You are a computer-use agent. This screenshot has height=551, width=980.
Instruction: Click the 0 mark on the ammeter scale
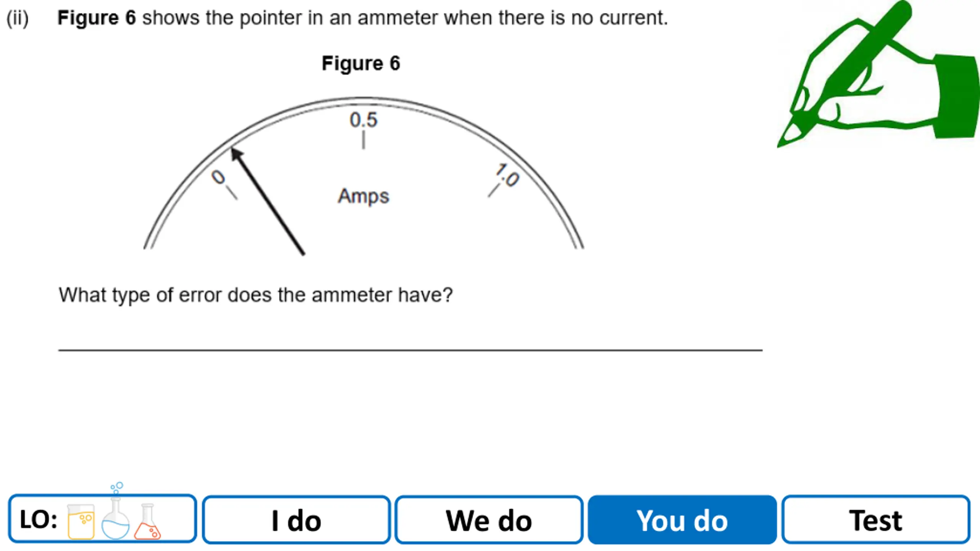point(219,177)
